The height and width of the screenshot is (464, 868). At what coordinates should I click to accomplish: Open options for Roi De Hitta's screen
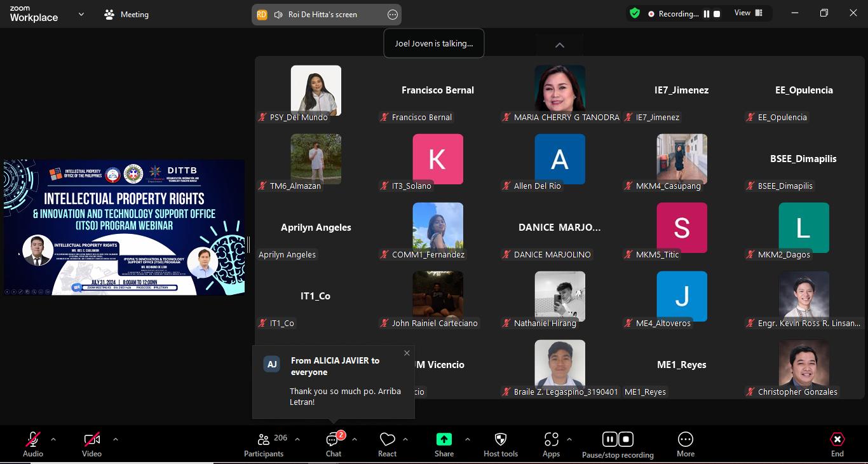point(392,15)
